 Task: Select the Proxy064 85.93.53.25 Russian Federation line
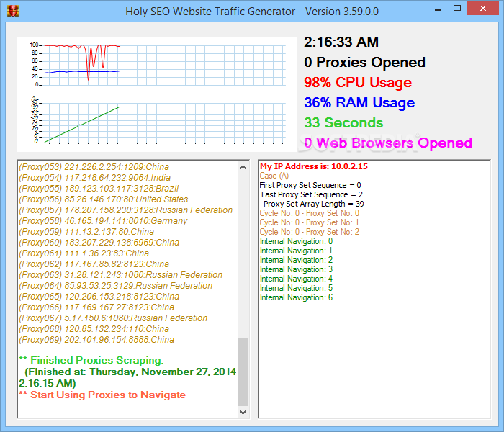[115, 286]
